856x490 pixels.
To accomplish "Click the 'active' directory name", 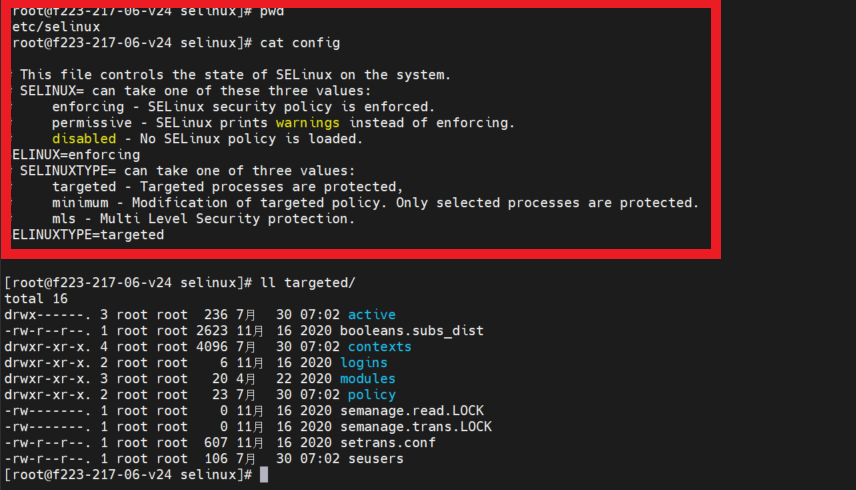I will click(x=372, y=315).
